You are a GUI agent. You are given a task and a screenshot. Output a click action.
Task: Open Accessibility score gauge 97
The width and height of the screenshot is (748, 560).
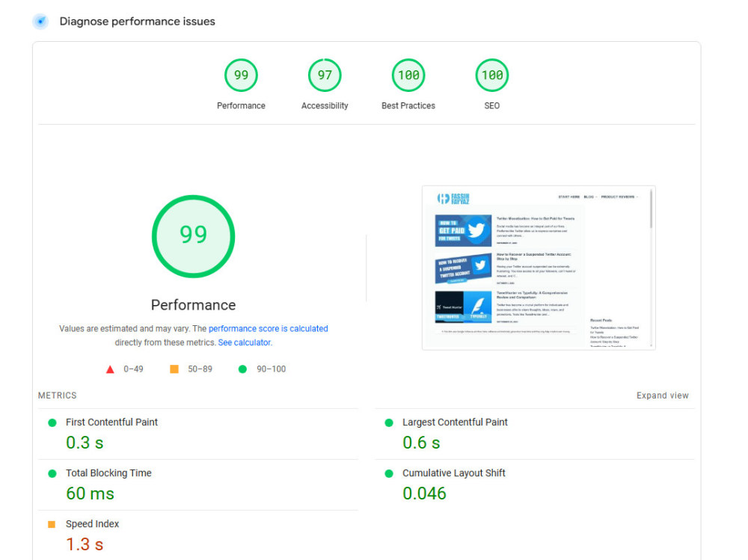coord(325,76)
